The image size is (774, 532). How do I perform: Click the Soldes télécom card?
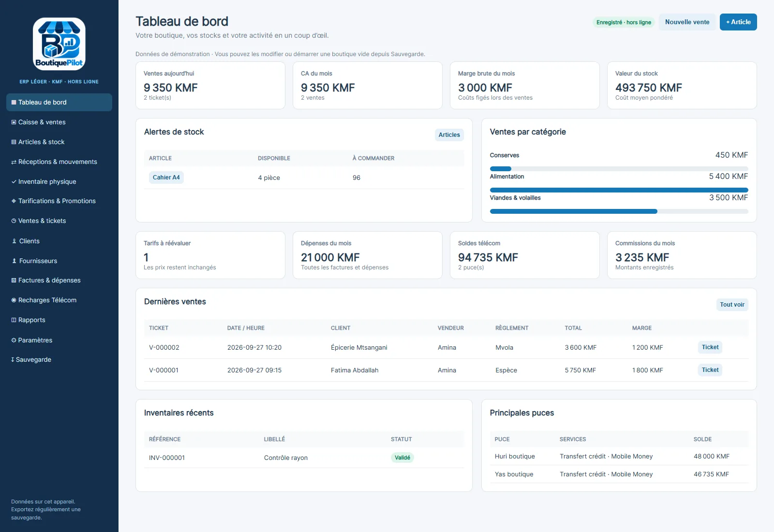pos(525,255)
